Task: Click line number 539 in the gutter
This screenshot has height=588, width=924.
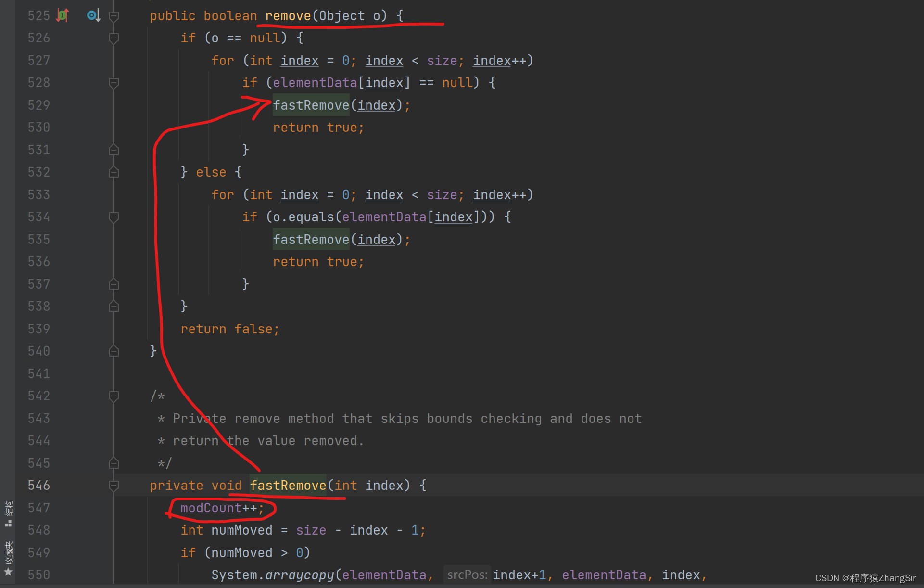Action: (x=39, y=329)
